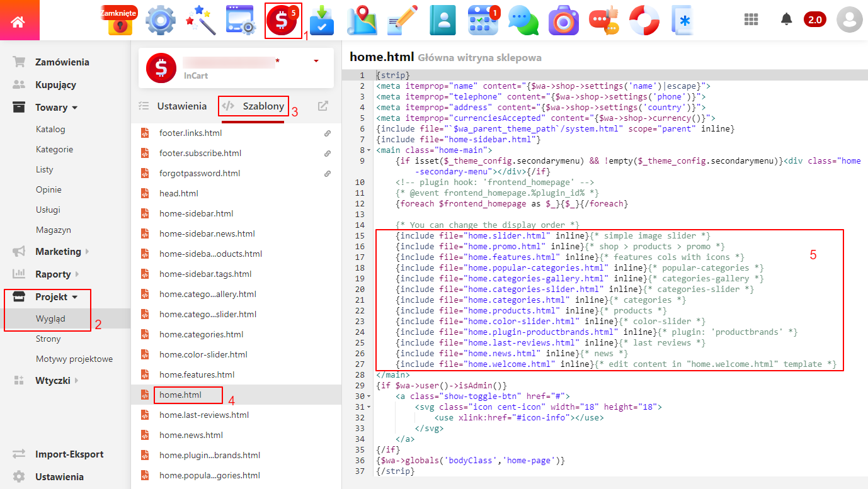This screenshot has height=489, width=868.
Task: Open Magazyn under Towary
Action: pos(53,230)
